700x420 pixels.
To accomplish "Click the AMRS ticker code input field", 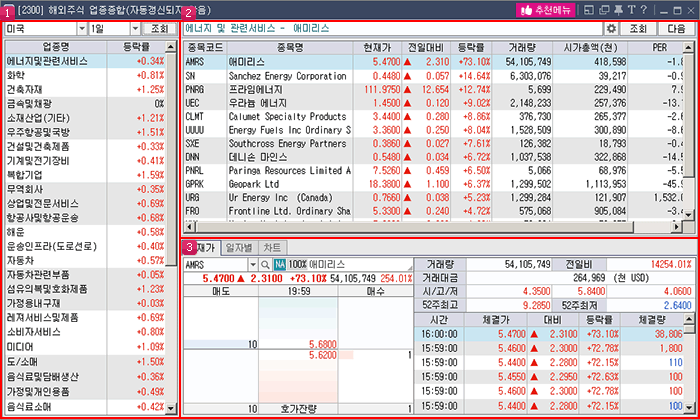I will [216, 265].
